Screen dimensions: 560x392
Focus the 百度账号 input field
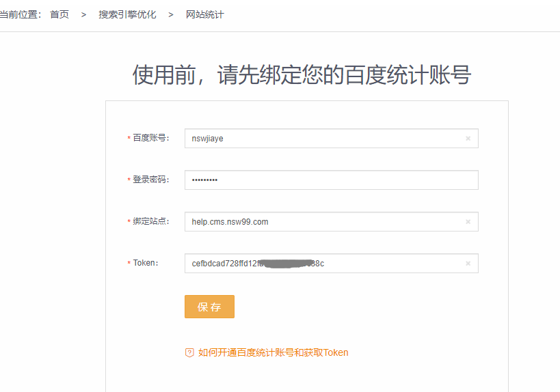tap(332, 139)
